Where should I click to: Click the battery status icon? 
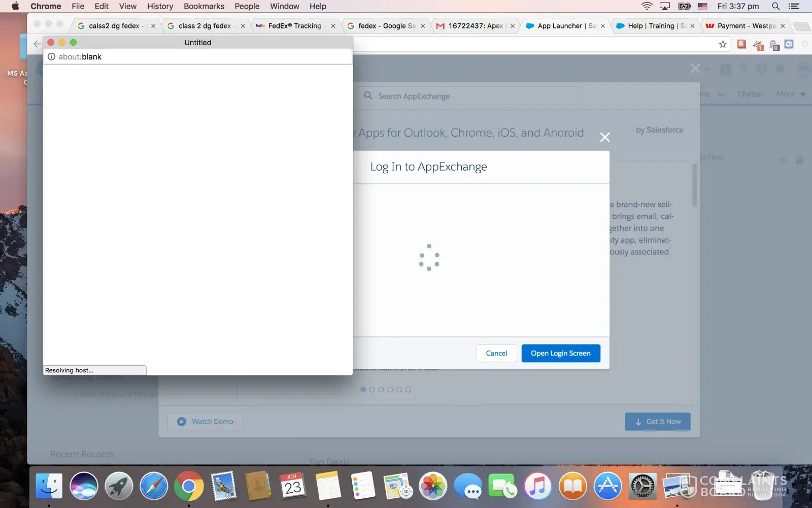(685, 6)
